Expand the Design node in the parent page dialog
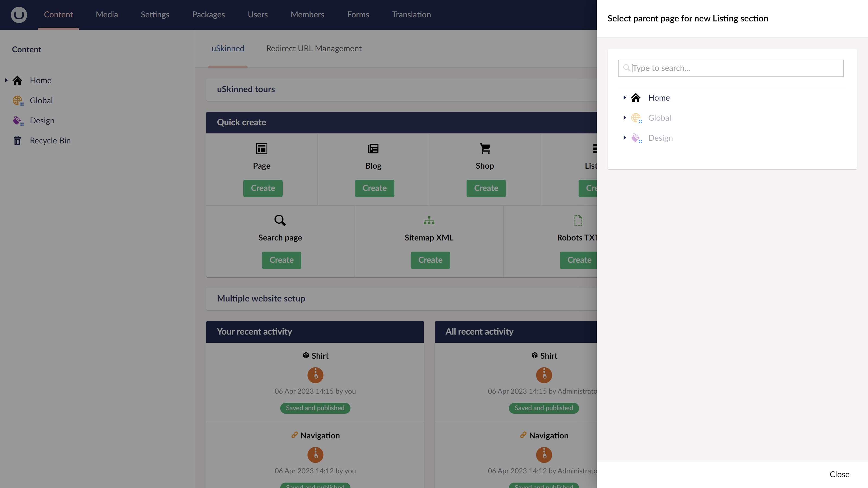The image size is (868, 488). coord(624,138)
